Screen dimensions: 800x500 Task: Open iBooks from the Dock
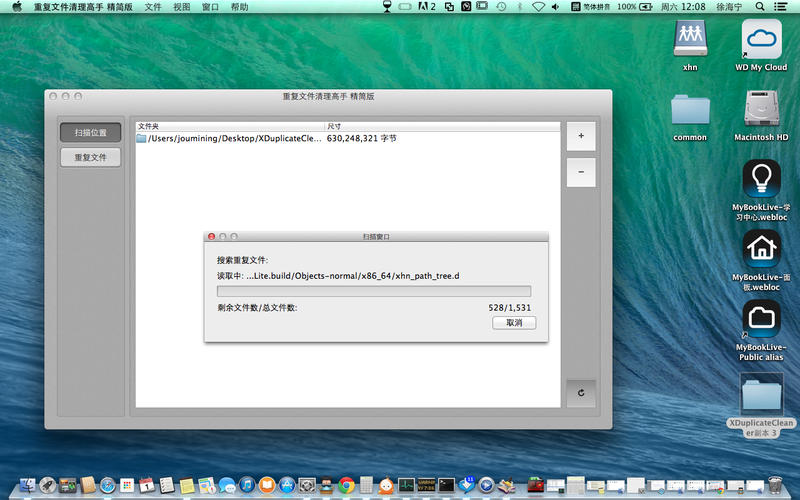tap(267, 485)
